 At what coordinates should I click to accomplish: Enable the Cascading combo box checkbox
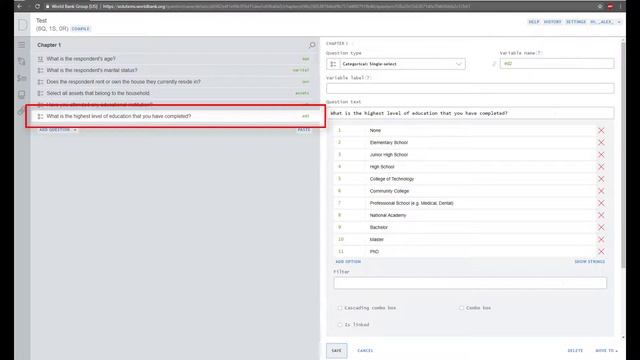coord(340,308)
